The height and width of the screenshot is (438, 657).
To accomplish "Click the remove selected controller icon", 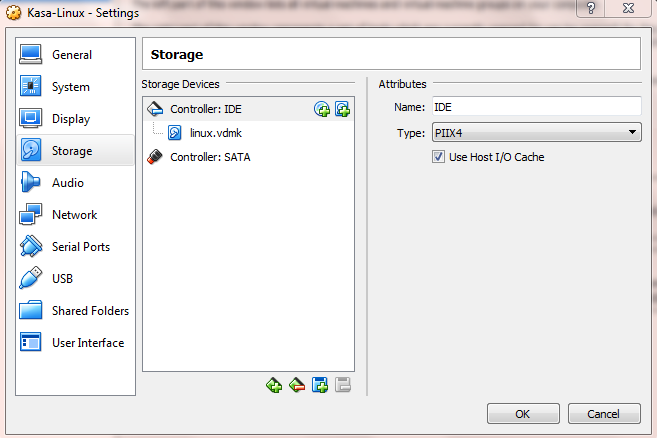I will [297, 385].
